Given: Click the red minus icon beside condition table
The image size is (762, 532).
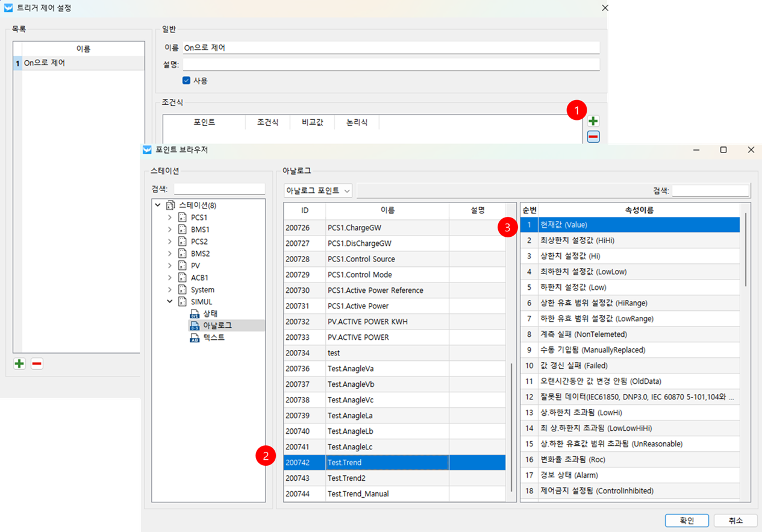Looking at the screenshot, I should pyautogui.click(x=593, y=137).
